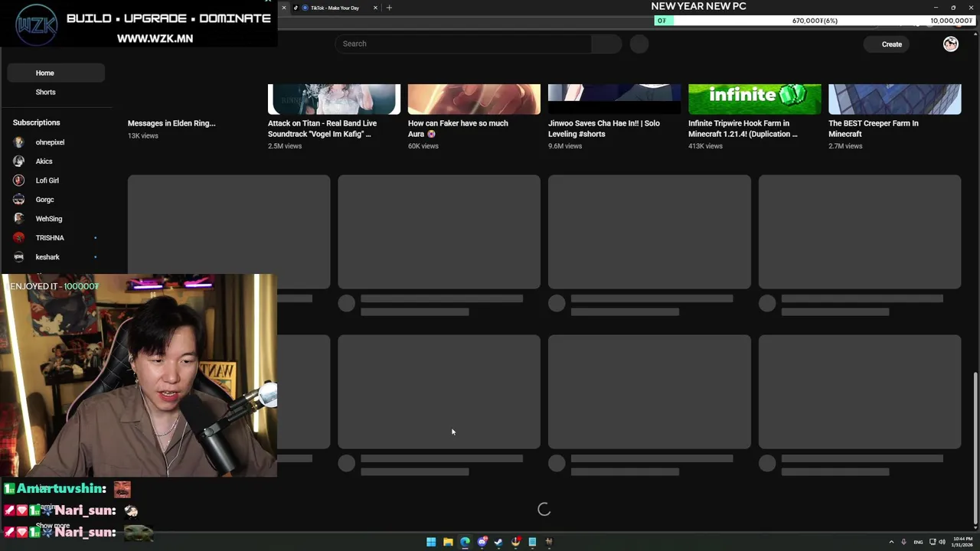Image resolution: width=980 pixels, height=551 pixels.
Task: Show hidden system tray icons
Action: point(891,542)
